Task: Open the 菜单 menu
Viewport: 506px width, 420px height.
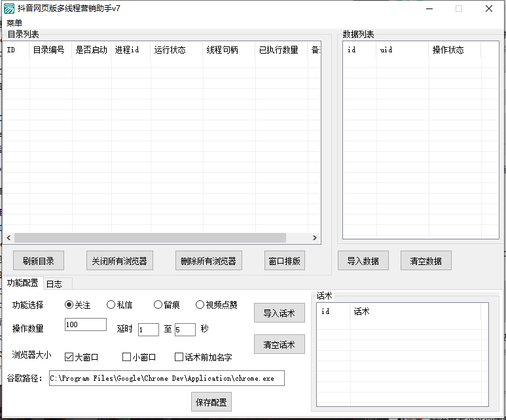Action: coord(14,23)
